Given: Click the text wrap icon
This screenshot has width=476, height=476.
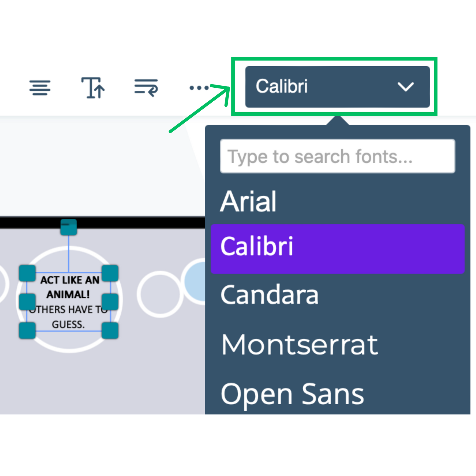Looking at the screenshot, I should point(146,88).
